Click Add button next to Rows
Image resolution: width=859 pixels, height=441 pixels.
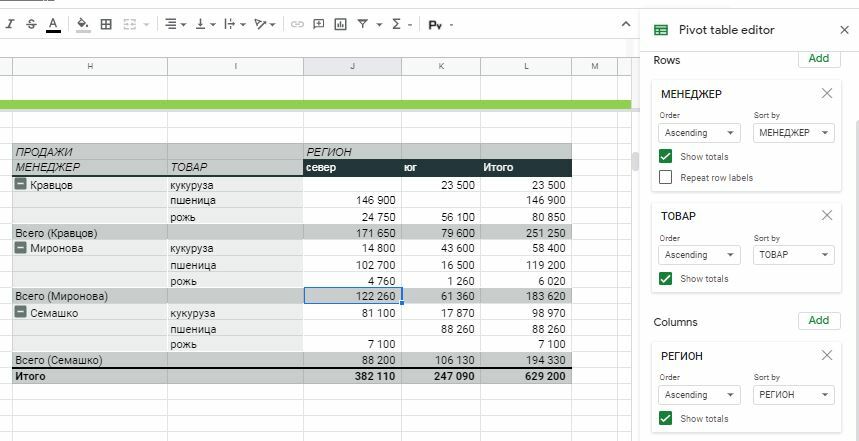(818, 59)
